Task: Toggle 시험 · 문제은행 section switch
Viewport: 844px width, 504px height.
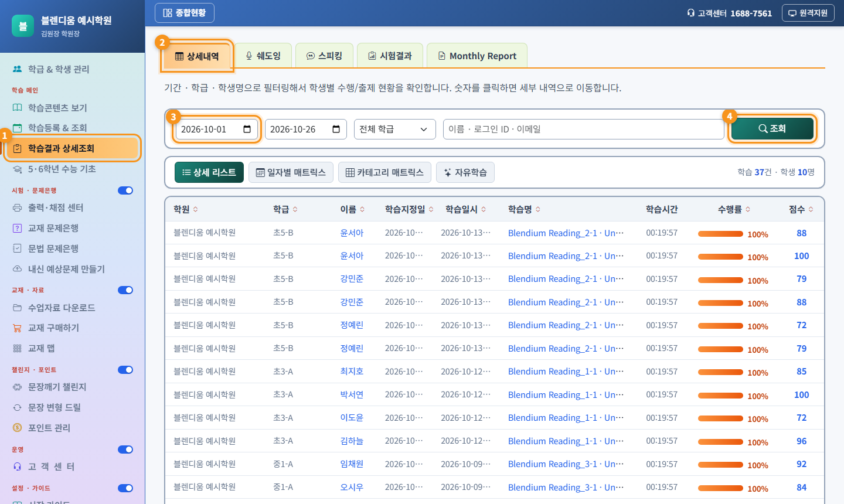Action: [x=125, y=190]
